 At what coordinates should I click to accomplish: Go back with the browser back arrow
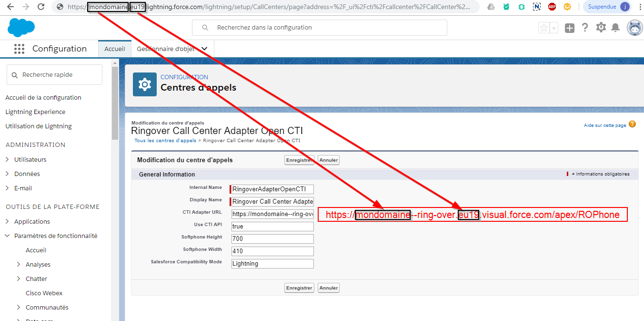coord(11,7)
